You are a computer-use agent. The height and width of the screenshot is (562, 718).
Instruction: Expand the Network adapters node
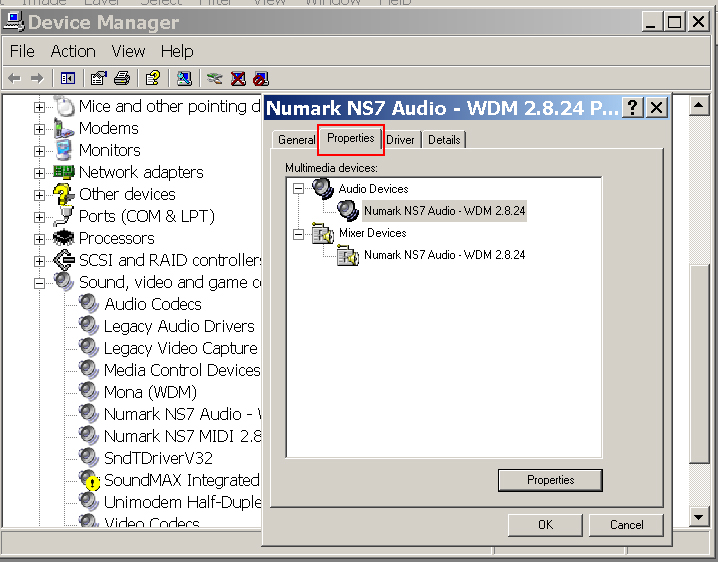pos(39,173)
